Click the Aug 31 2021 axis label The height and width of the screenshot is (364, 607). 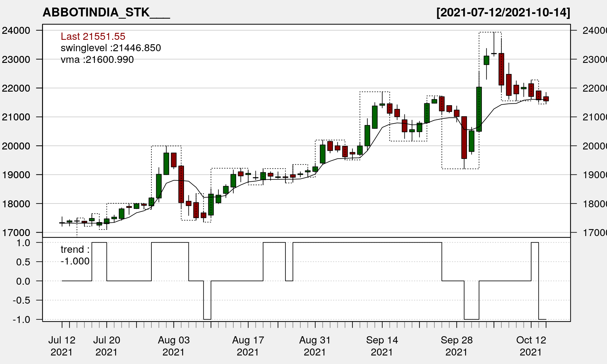[x=315, y=346]
